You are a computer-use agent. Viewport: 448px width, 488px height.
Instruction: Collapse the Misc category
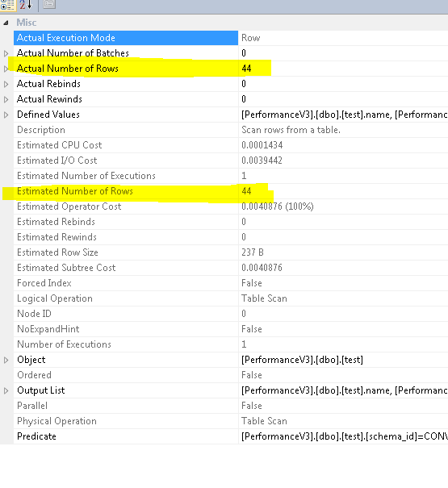pos(6,23)
